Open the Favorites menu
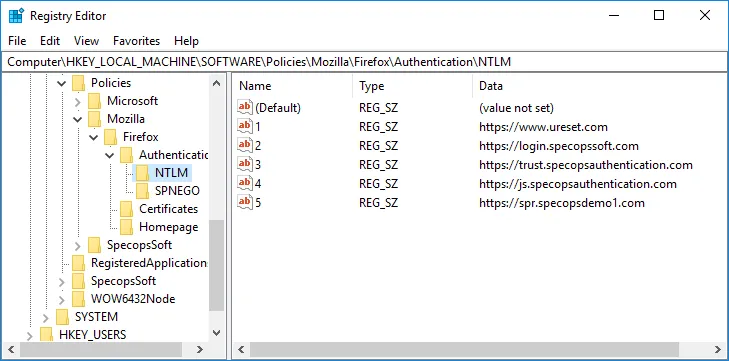 tap(136, 41)
